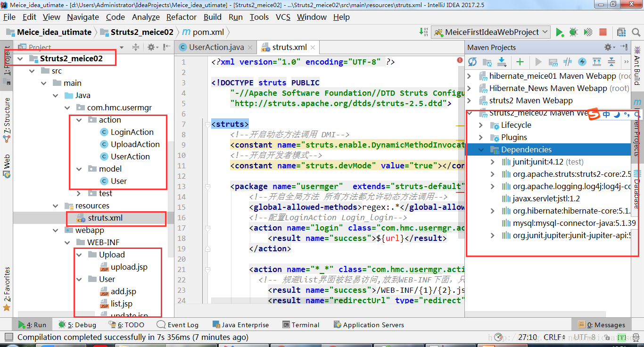The image size is (644, 347).
Task: Open Search Everywhere magnifier icon
Action: (635, 32)
